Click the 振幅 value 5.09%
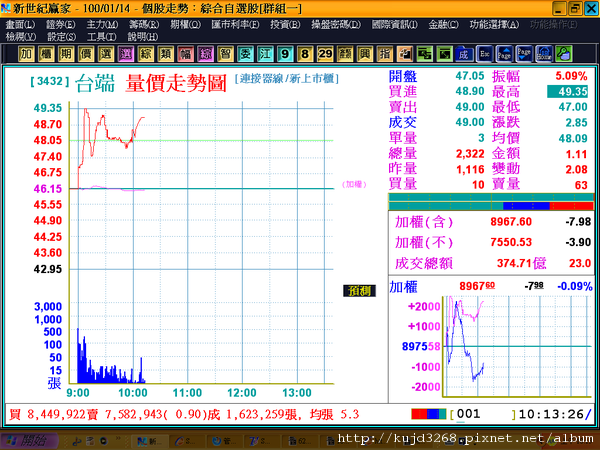 coord(571,76)
